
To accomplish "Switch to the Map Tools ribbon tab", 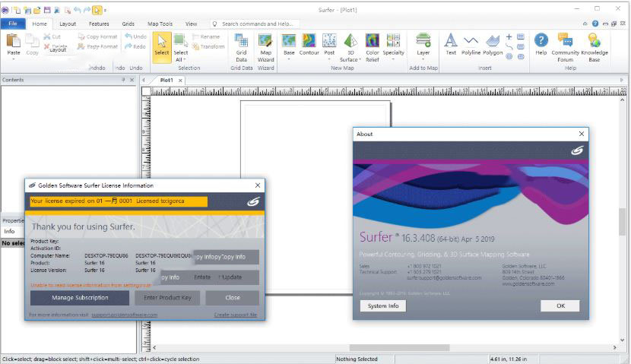I will [160, 24].
